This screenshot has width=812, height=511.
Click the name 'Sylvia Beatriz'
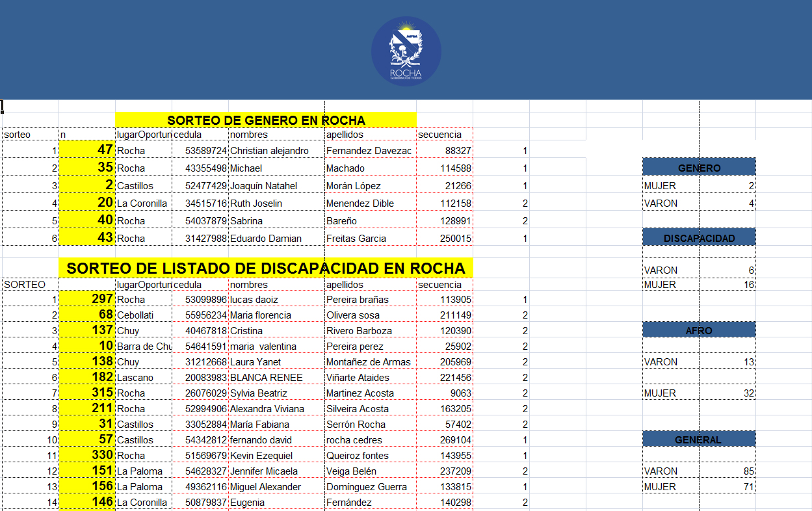[x=259, y=393]
